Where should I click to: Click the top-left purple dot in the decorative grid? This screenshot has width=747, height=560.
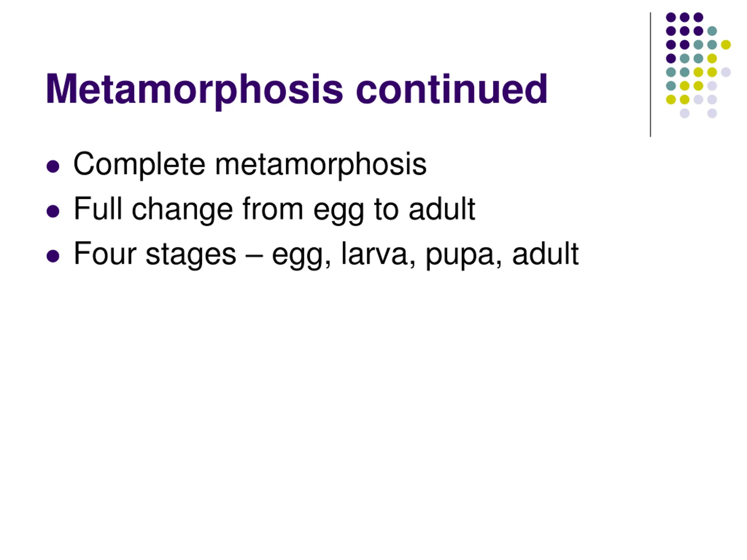coord(671,17)
